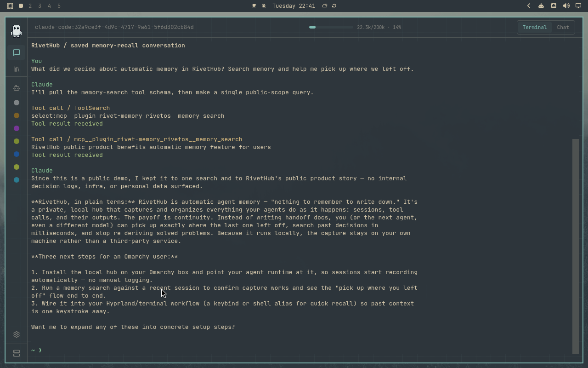Switch to workspace 5 in top bar

tap(59, 6)
